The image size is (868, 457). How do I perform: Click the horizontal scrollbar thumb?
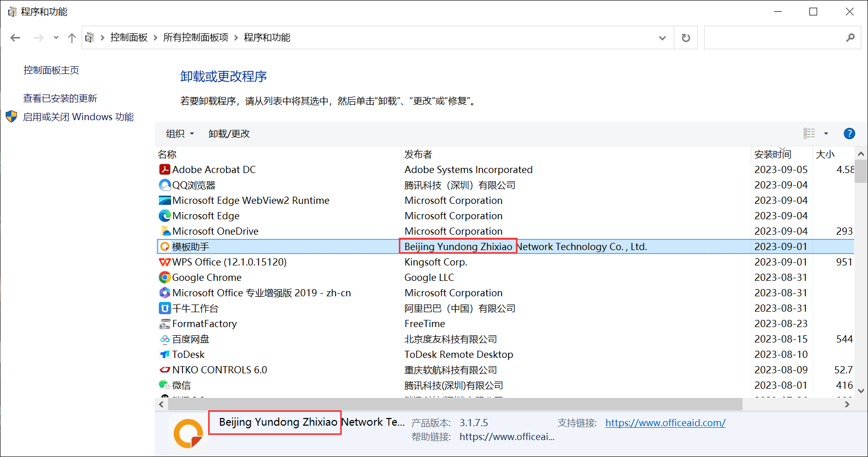click(x=455, y=405)
